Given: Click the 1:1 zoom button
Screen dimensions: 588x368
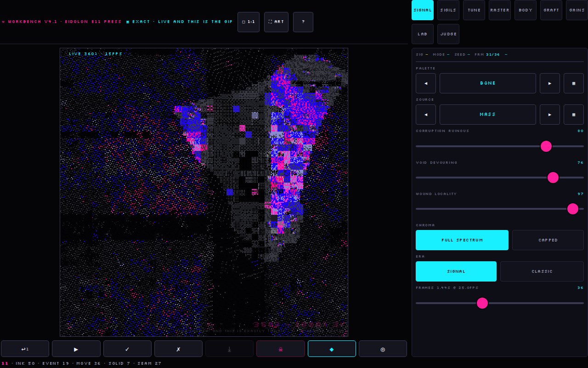Looking at the screenshot, I should click(249, 22).
